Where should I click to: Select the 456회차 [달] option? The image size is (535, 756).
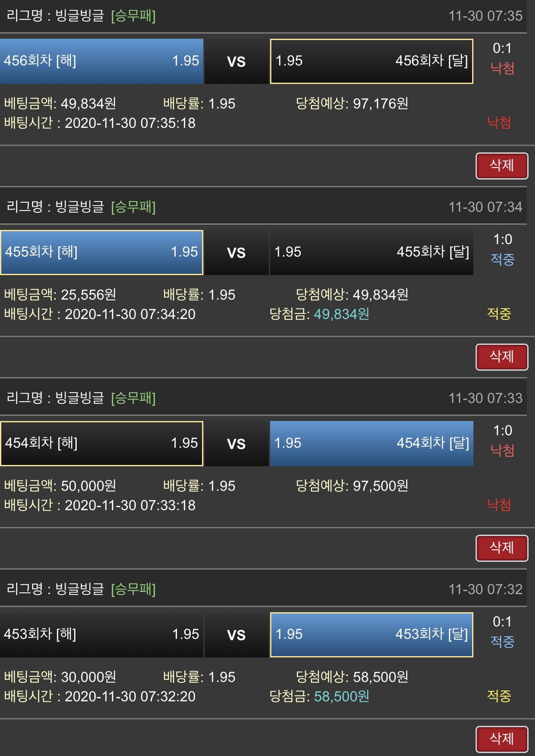point(371,61)
